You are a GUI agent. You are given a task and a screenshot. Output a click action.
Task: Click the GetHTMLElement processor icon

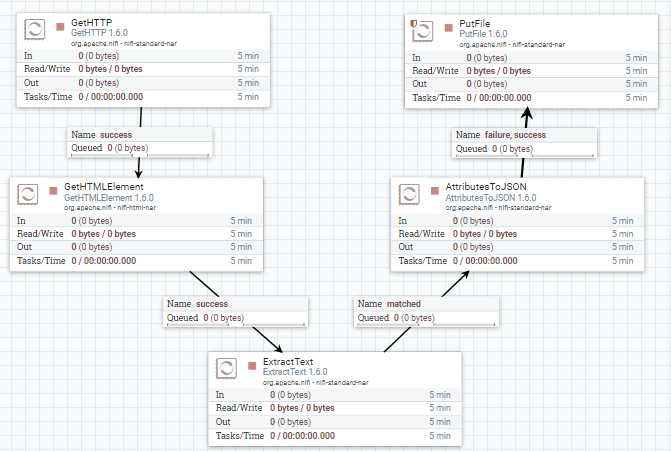click(29, 194)
